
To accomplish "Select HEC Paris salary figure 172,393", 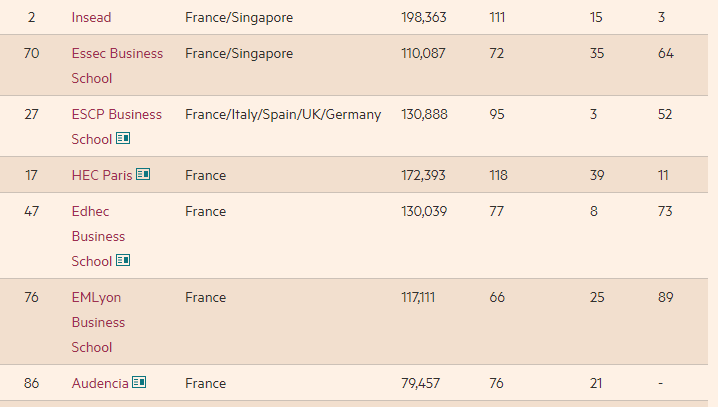I will tap(423, 175).
